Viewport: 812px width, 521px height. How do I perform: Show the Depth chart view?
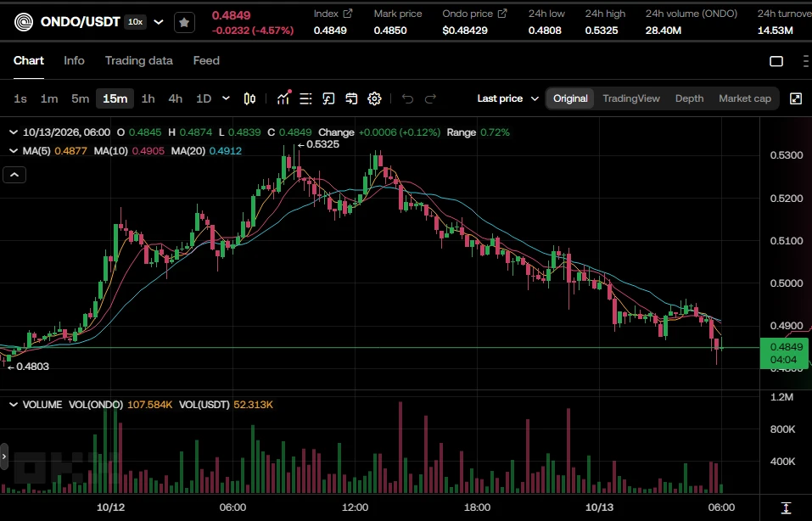pyautogui.click(x=689, y=98)
